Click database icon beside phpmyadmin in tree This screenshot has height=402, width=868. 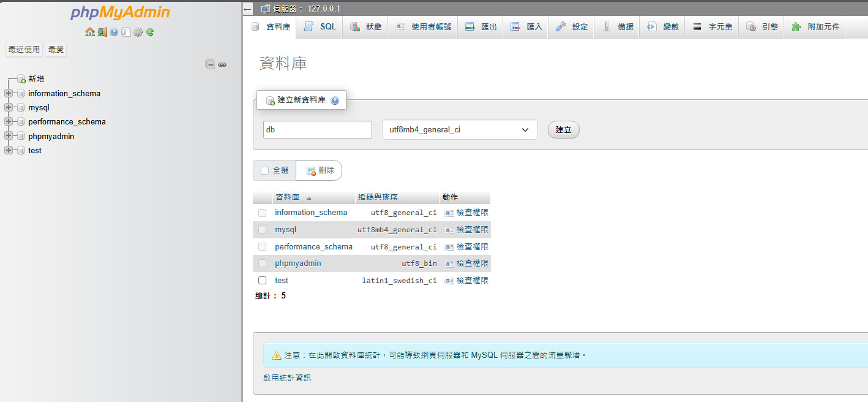click(x=21, y=137)
